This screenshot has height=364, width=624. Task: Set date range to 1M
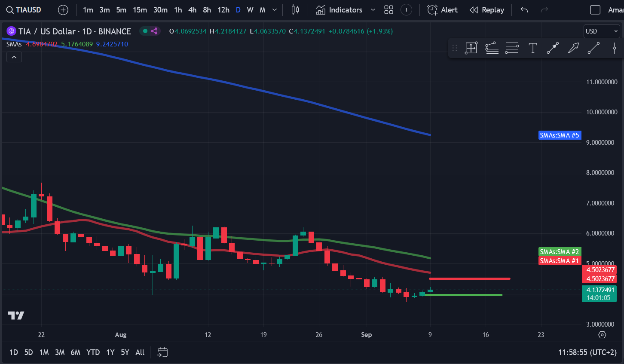click(44, 352)
